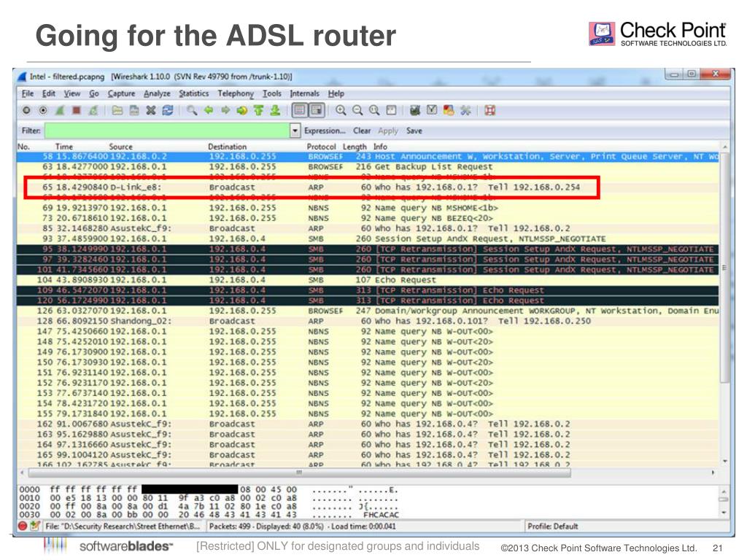
Task: Select packet 93 Session Setup AndX Request
Action: point(368,238)
